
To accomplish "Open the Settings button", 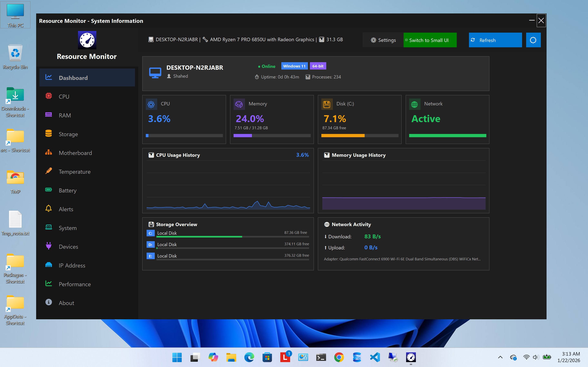I will pos(383,40).
